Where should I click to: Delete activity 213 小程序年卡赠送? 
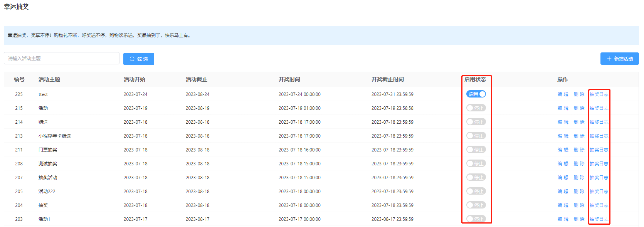(579, 136)
